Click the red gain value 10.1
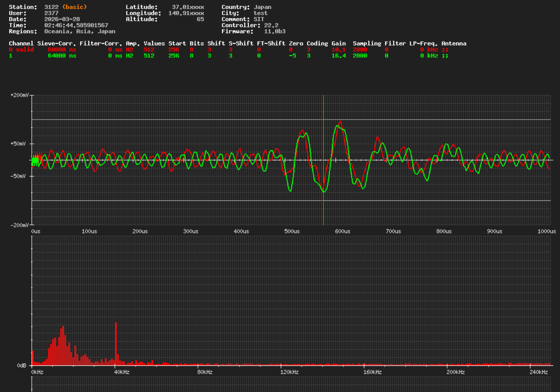560x392 pixels. pyautogui.click(x=338, y=49)
